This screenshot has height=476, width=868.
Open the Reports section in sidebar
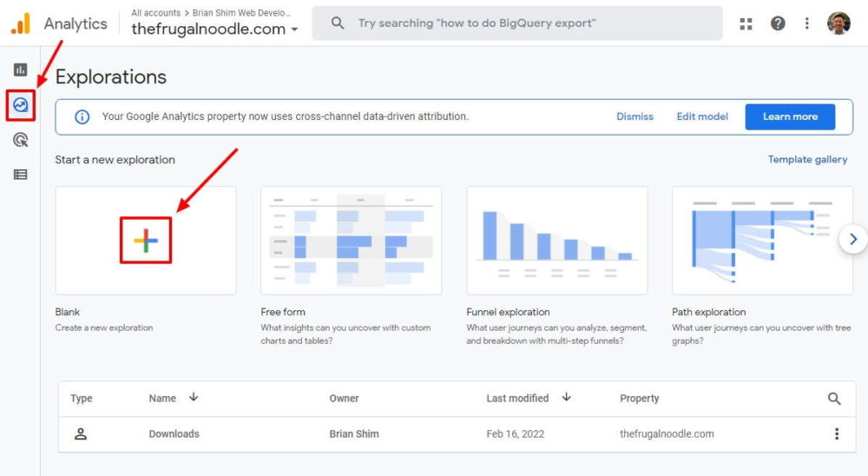[21, 69]
